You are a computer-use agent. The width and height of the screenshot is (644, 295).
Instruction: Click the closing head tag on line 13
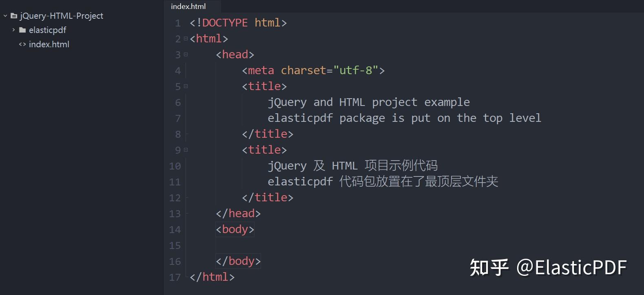238,214
